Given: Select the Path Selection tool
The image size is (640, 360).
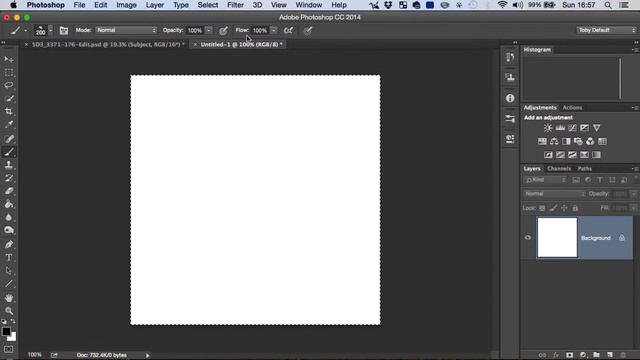Looking at the screenshot, I should point(9,271).
